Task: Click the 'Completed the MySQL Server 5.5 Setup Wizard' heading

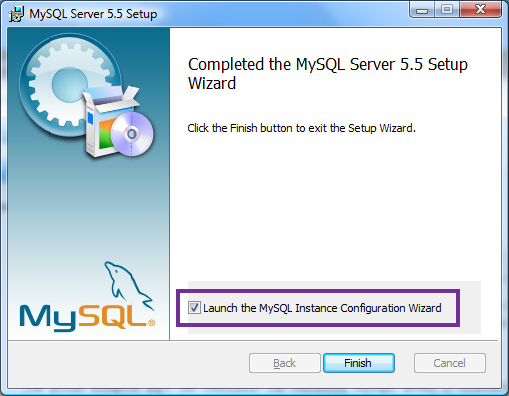Action: coord(328,74)
